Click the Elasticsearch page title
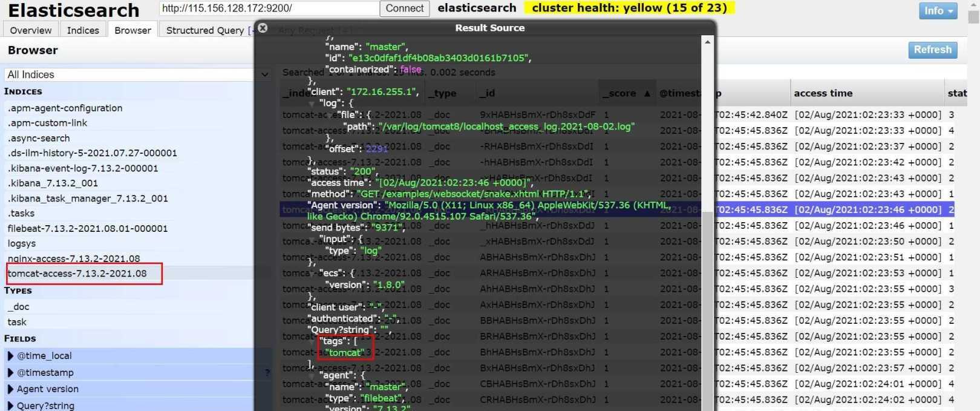The width and height of the screenshot is (980, 411). [74, 10]
